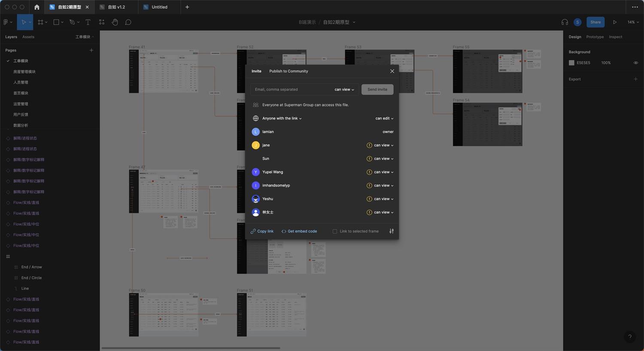Open the help question mark button
The image size is (644, 351).
point(630,337)
